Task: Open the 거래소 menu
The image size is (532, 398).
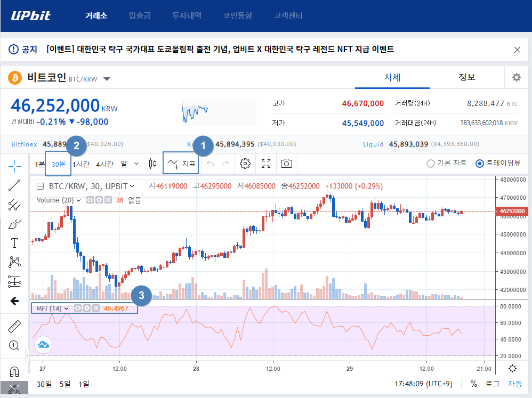Action: coord(96,15)
